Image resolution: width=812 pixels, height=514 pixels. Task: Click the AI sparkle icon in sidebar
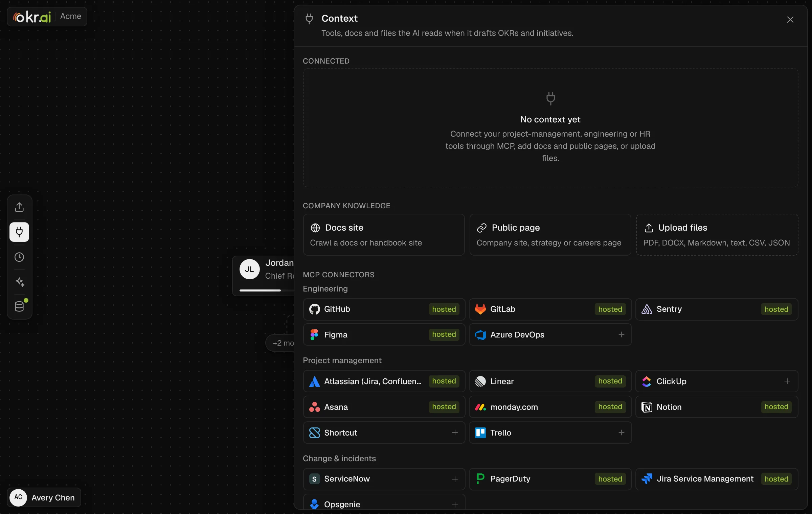19,282
